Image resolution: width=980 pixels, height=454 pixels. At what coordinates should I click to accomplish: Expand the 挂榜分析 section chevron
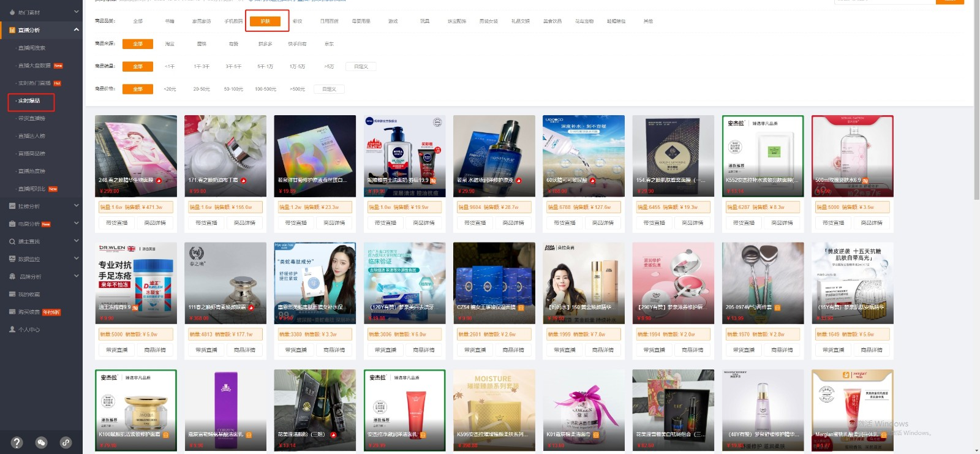(77, 205)
